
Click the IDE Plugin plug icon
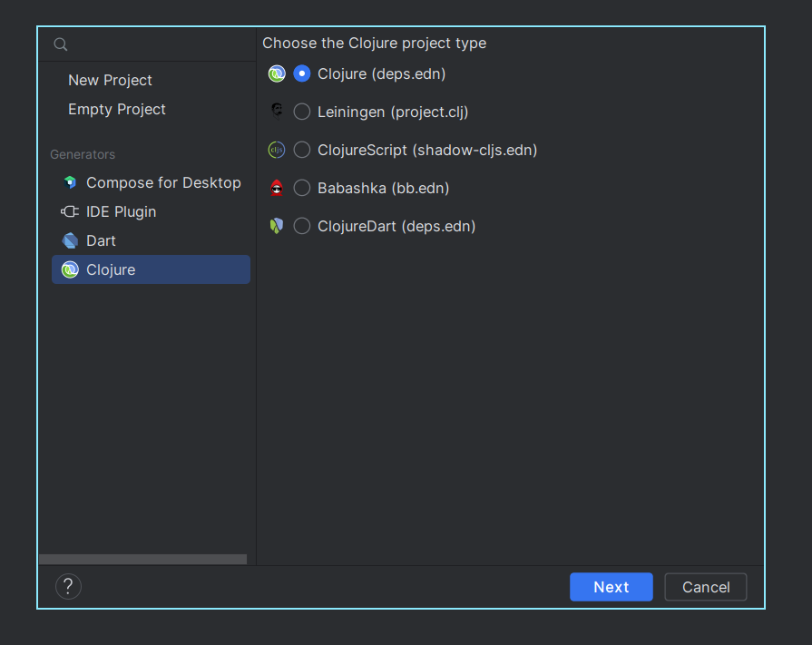70,211
